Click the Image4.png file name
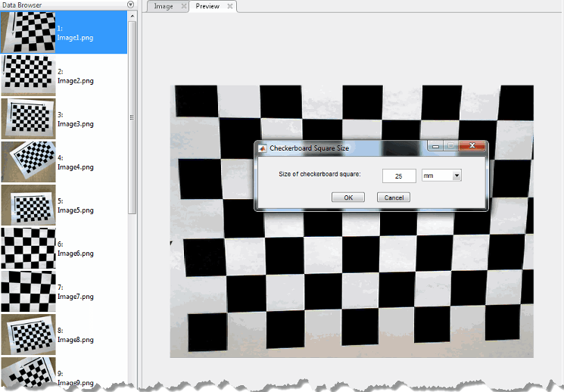This screenshot has width=564, height=392. pyautogui.click(x=76, y=167)
